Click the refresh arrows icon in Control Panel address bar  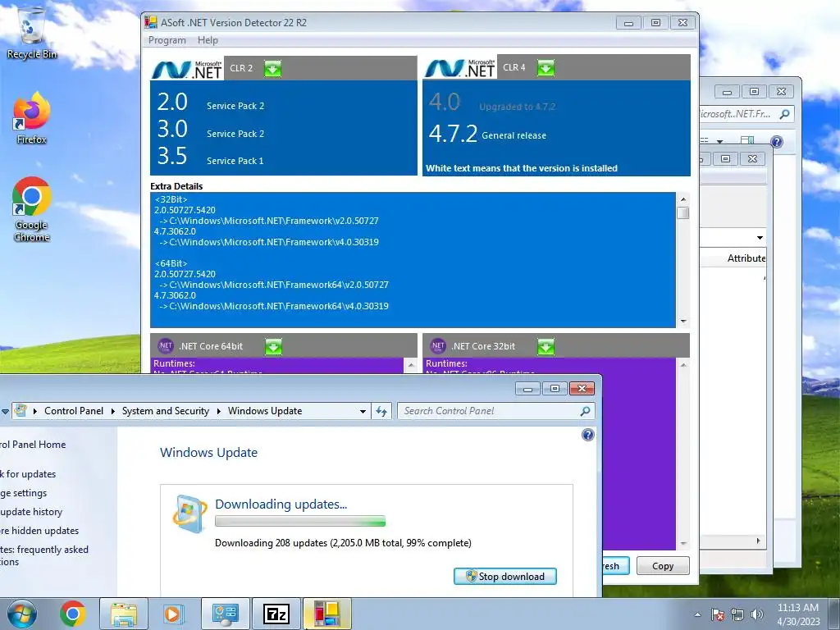381,411
